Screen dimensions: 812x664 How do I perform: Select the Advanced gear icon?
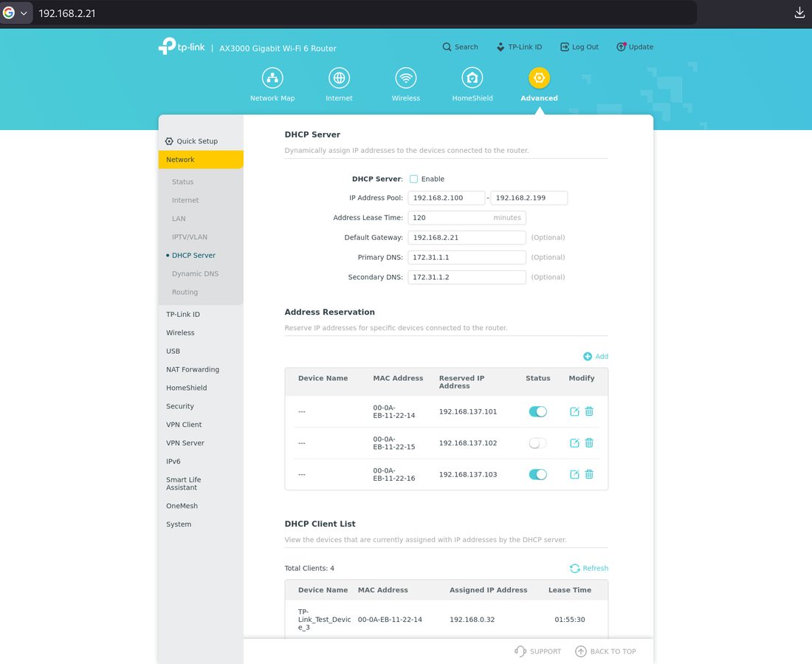coord(539,78)
